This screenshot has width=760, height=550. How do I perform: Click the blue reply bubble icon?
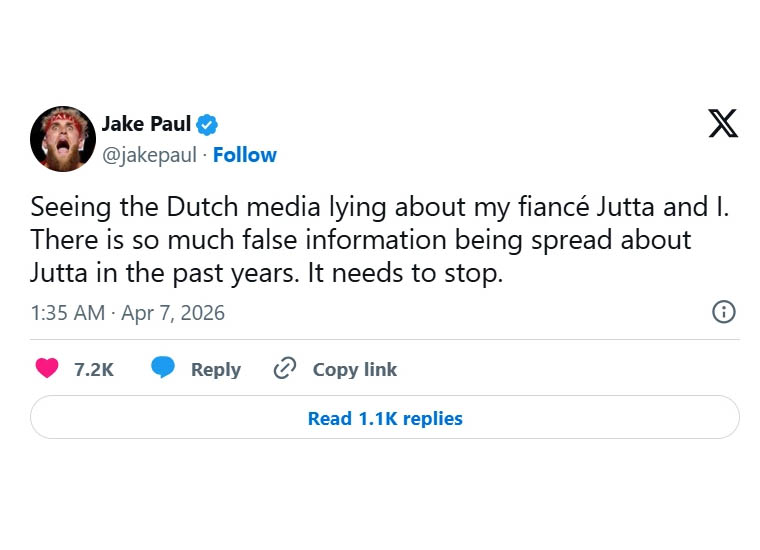tap(163, 369)
